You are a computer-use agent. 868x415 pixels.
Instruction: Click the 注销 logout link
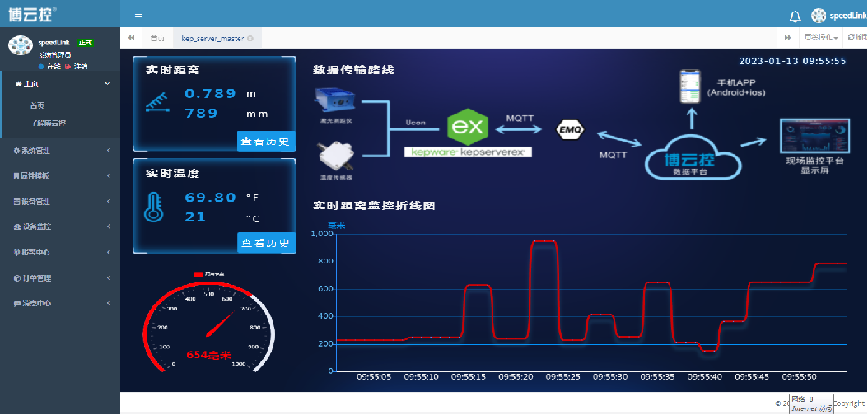click(77, 66)
